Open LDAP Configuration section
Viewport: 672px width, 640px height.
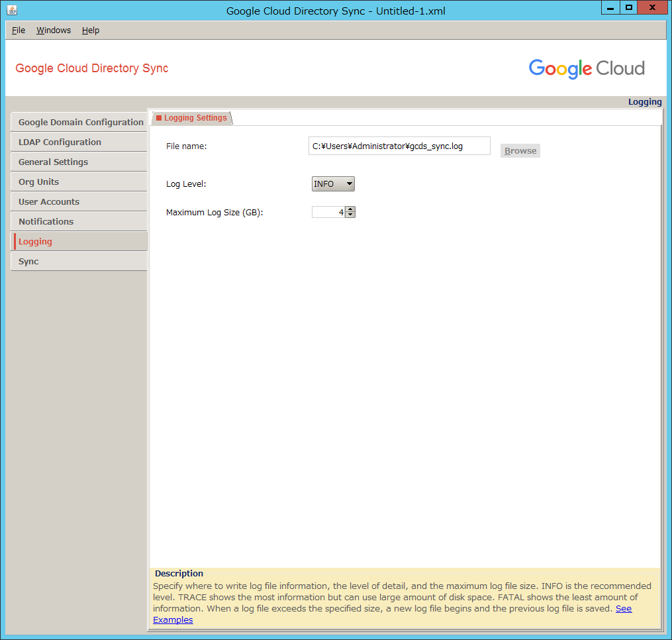[79, 142]
